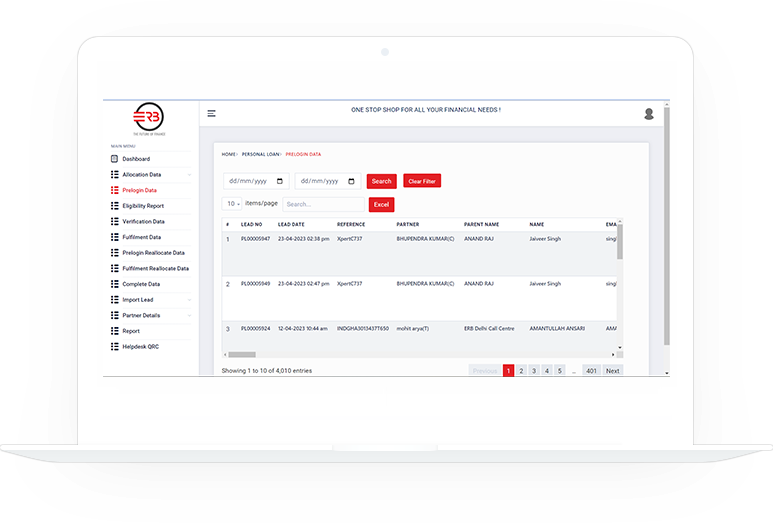Open the items per page dropdown
The width and height of the screenshot is (773, 523).
click(234, 204)
